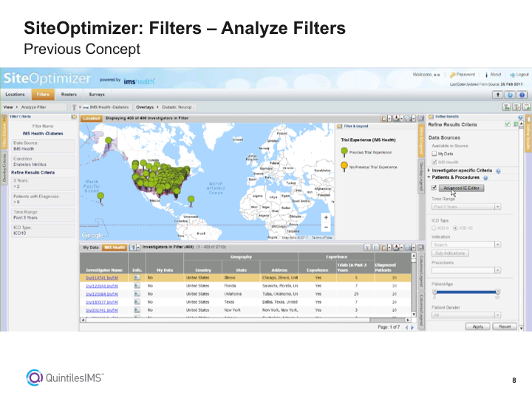Toggle checkbox beside Advanced IE Editor
532x399 pixels.
(434, 188)
